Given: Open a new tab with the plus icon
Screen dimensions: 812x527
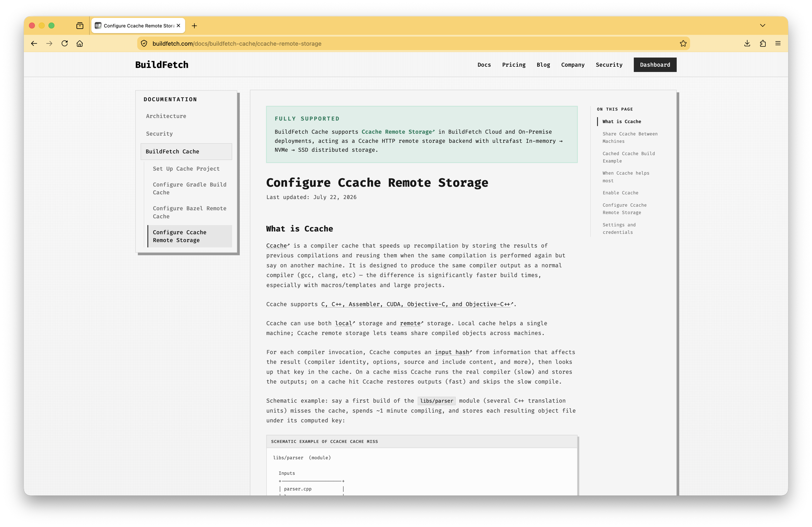Looking at the screenshot, I should [195, 26].
